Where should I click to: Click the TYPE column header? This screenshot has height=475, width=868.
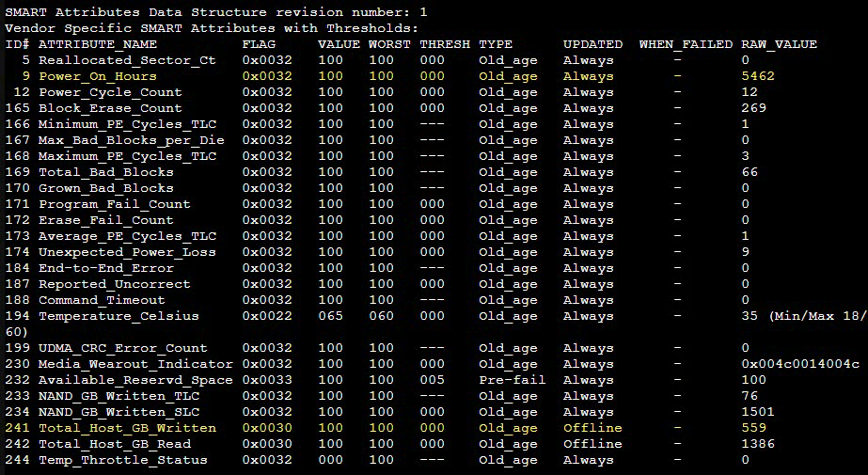coord(496,44)
